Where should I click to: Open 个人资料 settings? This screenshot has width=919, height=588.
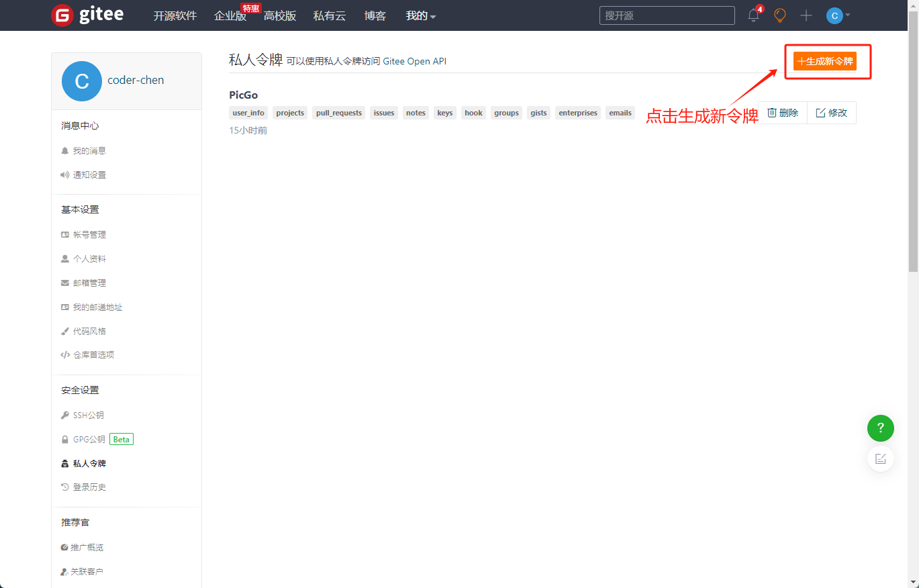89,259
